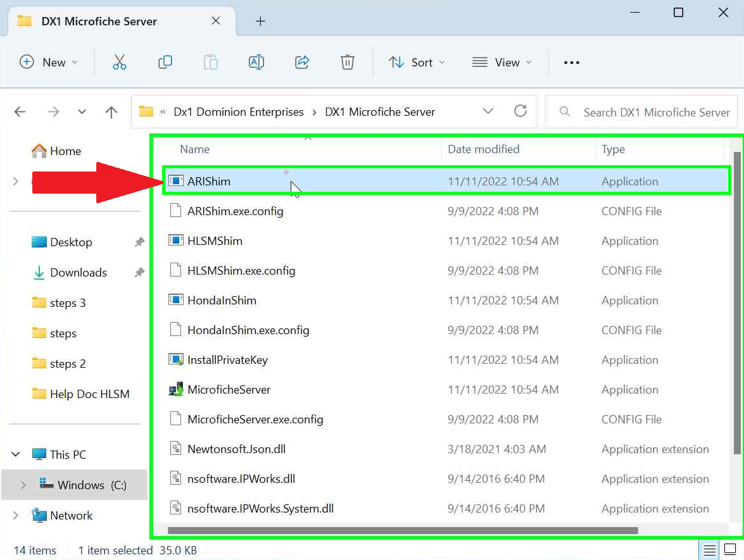Click the HondaInShim application icon
Screen dimensions: 744x560
click(x=176, y=300)
